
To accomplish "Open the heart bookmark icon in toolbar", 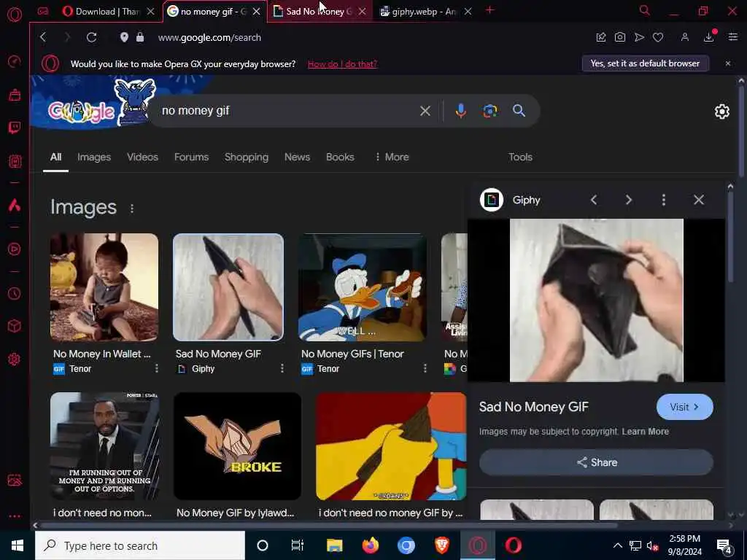I will pyautogui.click(x=658, y=37).
